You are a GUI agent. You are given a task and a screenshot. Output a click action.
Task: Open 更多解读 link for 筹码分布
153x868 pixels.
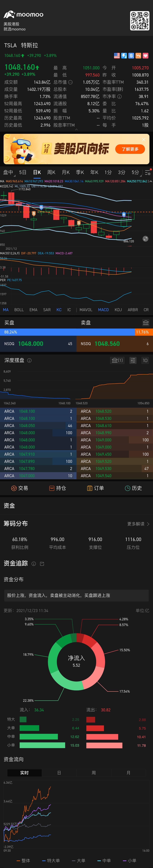click(x=138, y=524)
